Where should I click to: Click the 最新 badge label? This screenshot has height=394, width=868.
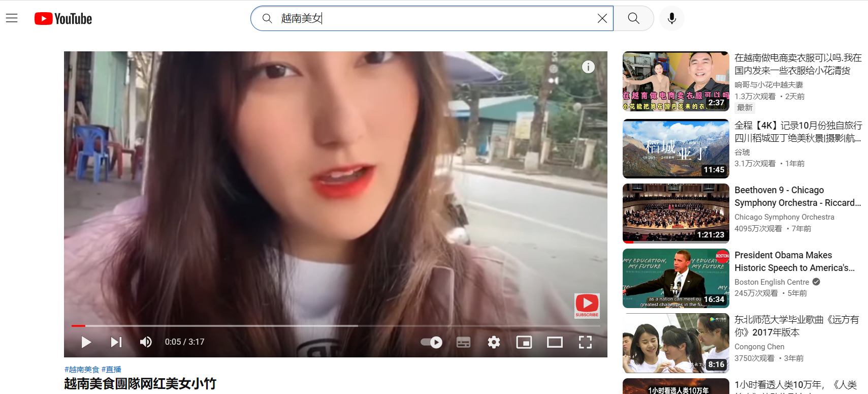[x=745, y=108]
